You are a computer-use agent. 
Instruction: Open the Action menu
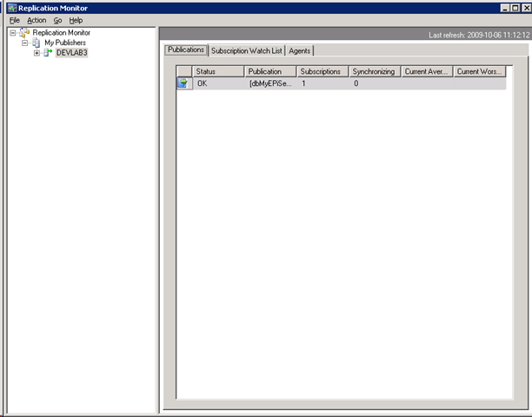(x=37, y=20)
